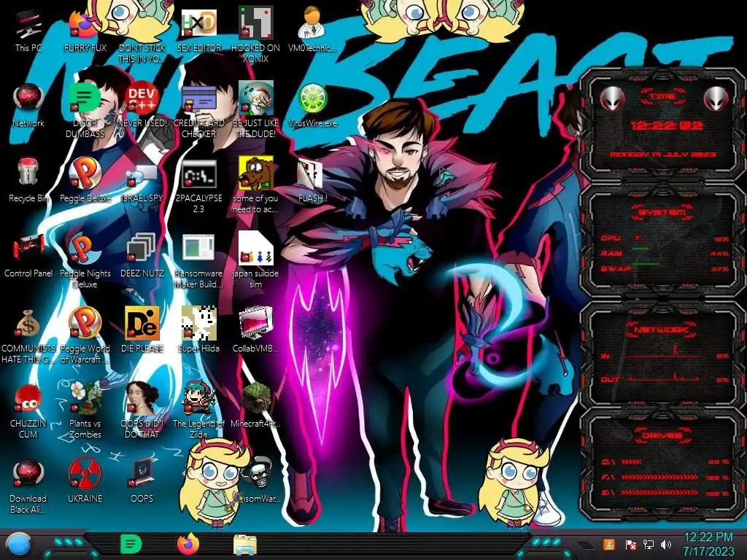Click the left alien head in the Time widget

612,98
